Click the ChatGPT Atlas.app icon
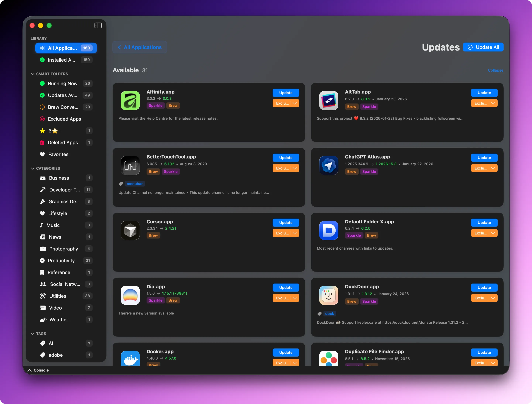The height and width of the screenshot is (404, 532). [328, 165]
